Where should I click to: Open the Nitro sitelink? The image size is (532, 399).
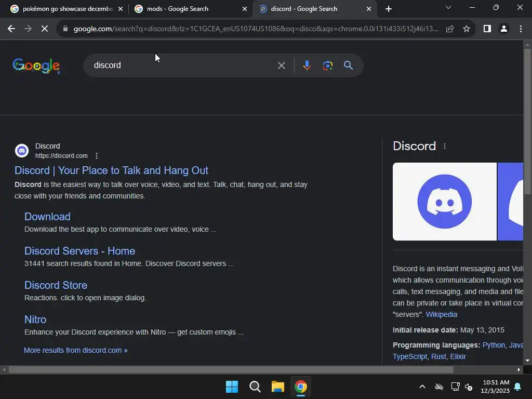tap(35, 320)
